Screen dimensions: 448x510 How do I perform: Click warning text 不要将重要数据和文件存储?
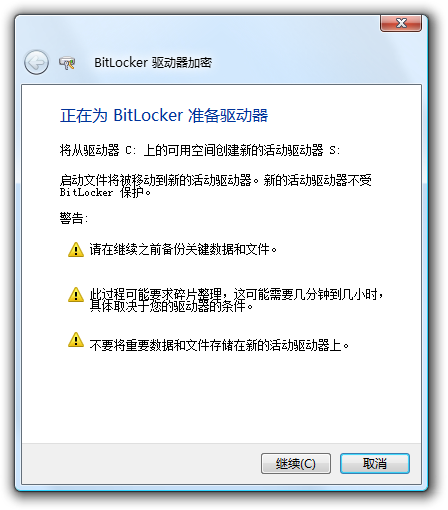219,345
